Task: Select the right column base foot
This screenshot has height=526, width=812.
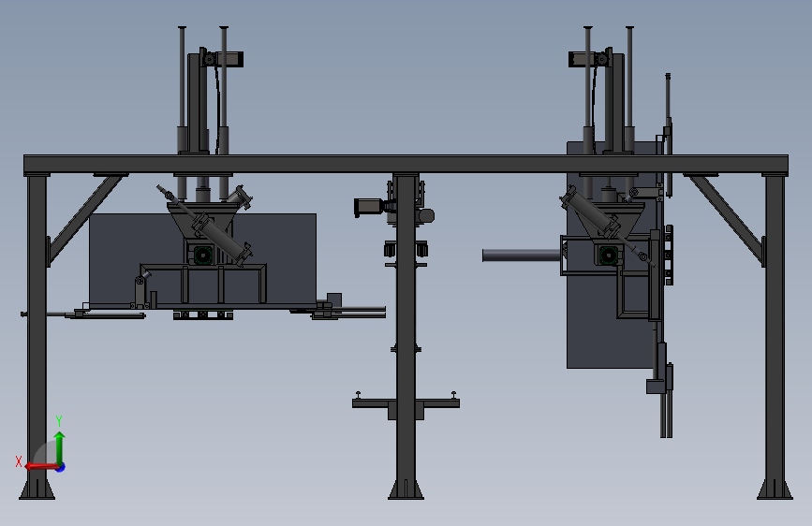Action: (x=775, y=489)
